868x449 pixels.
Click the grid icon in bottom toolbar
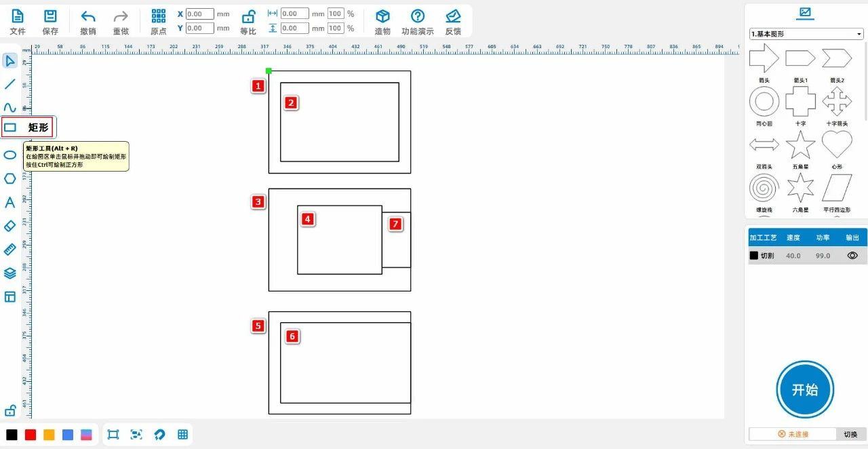tap(182, 435)
